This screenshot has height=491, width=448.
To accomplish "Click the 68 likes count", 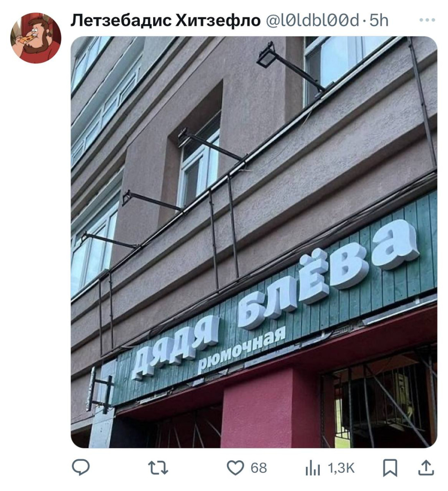I will (x=258, y=468).
